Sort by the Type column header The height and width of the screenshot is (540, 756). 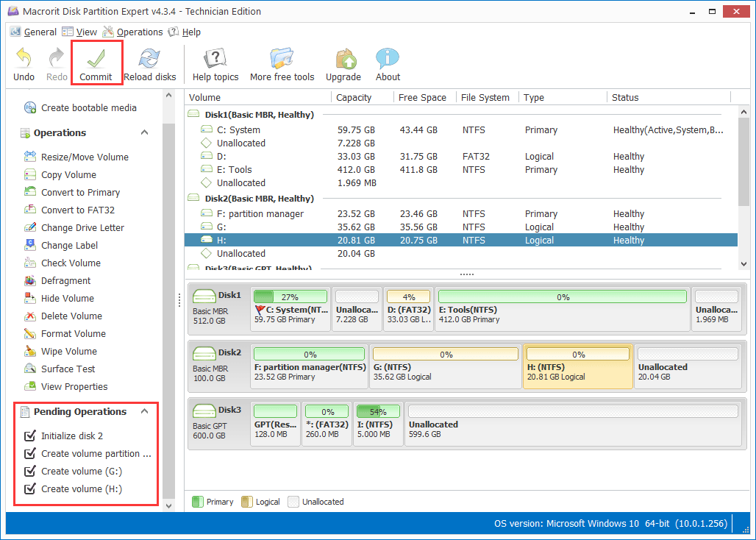[x=563, y=97]
